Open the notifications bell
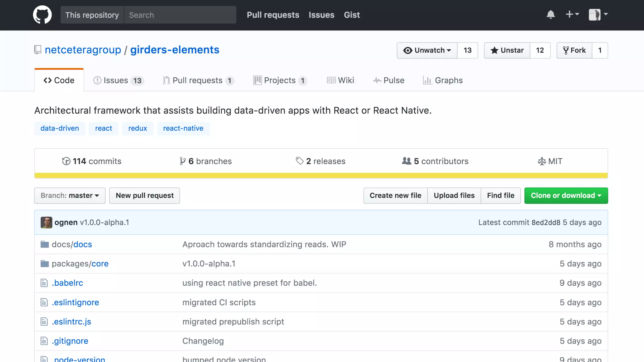 click(x=551, y=14)
